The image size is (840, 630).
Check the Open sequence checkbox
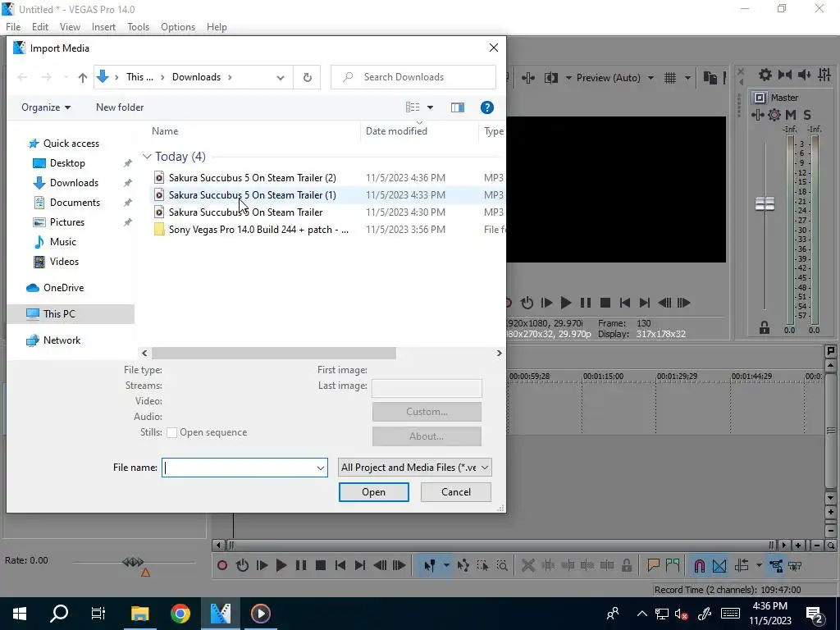tap(172, 433)
